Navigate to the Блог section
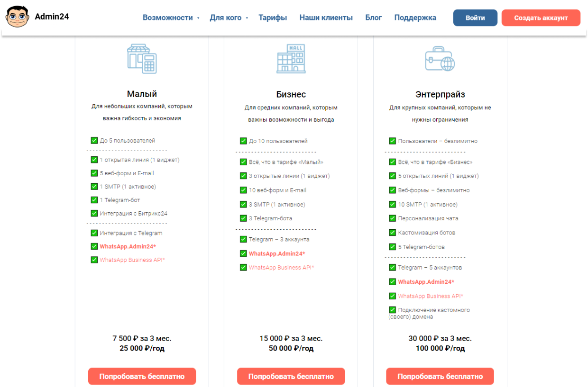Viewport: 588px width, 387px height. (374, 18)
